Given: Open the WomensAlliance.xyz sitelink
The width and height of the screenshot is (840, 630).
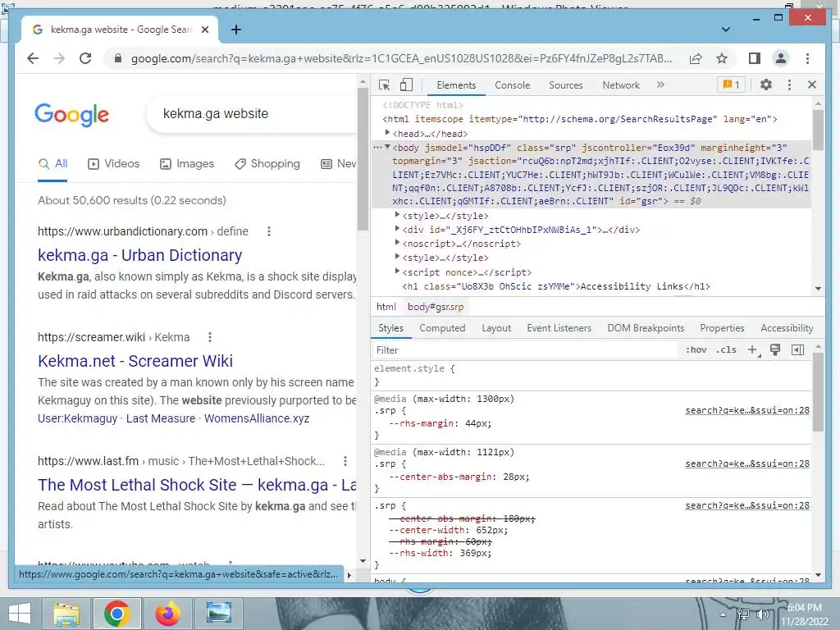Looking at the screenshot, I should click(x=257, y=418).
